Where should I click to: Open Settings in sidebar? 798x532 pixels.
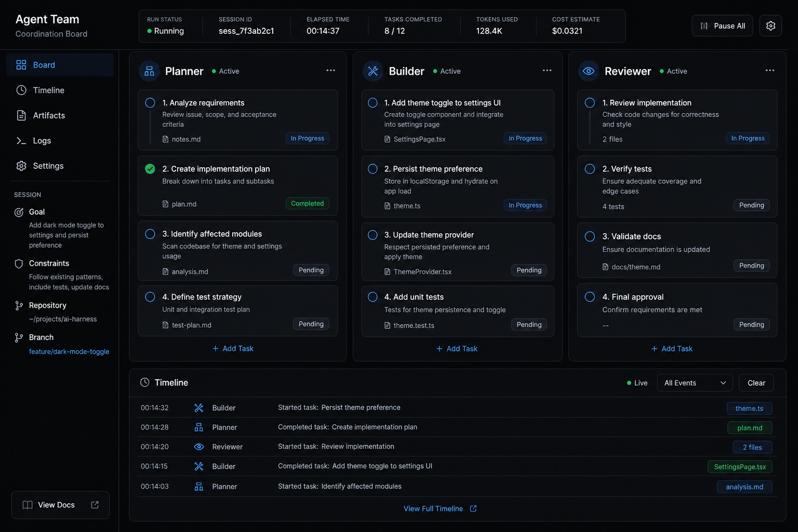coord(60,166)
